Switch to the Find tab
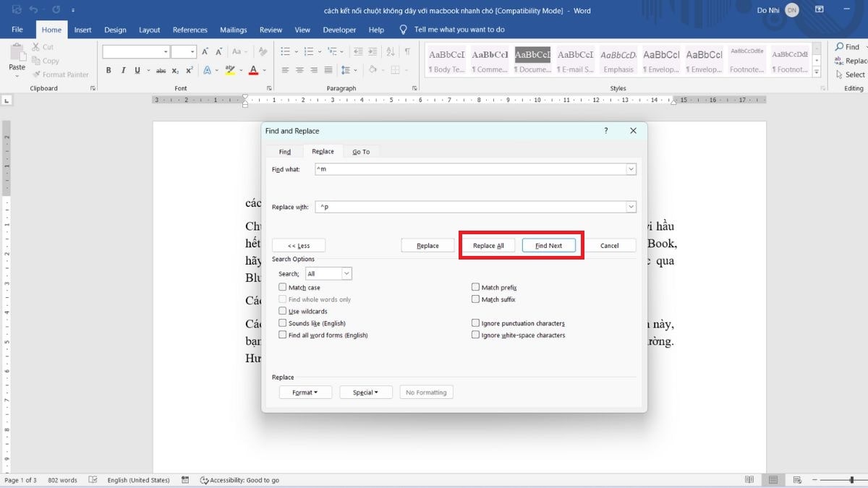The height and width of the screenshot is (488, 868). (285, 151)
